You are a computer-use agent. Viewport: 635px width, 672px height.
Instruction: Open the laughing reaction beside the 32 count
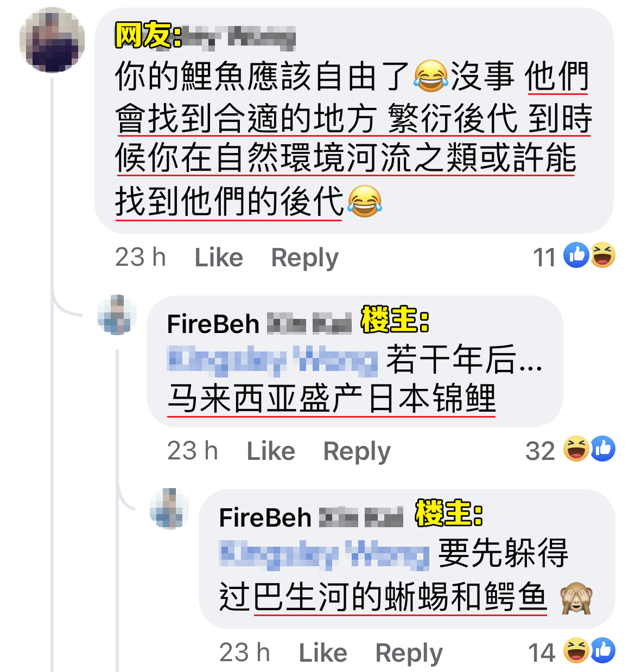[576, 449]
